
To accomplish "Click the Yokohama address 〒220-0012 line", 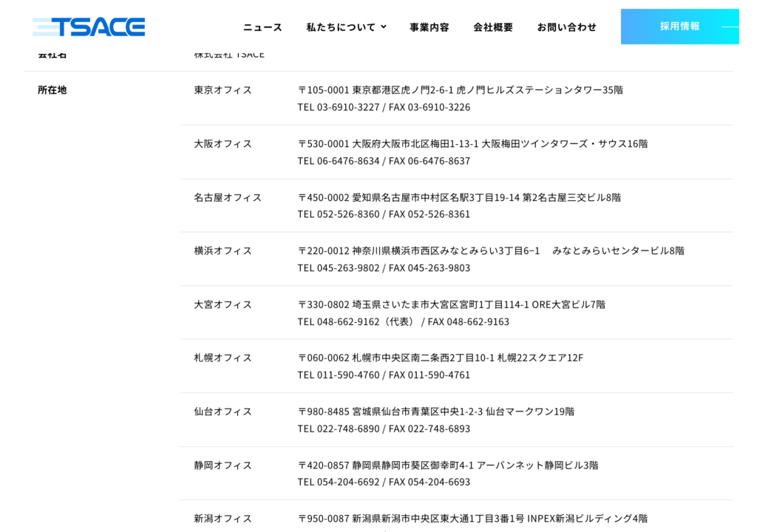I will click(x=491, y=250).
